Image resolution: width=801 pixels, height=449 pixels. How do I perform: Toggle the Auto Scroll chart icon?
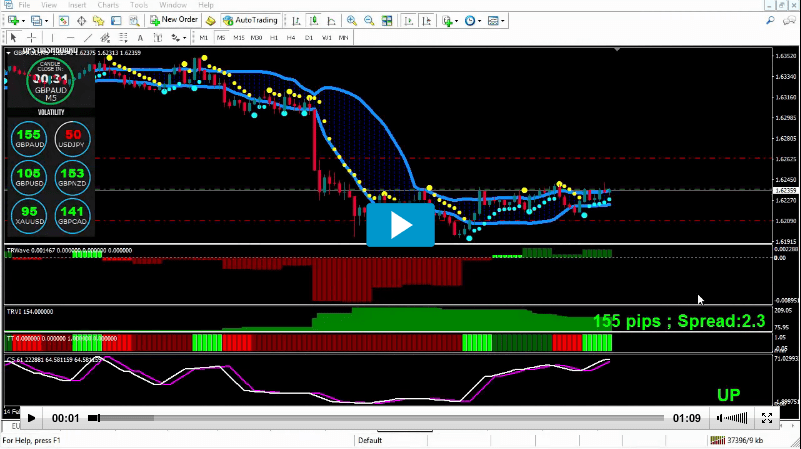point(409,20)
